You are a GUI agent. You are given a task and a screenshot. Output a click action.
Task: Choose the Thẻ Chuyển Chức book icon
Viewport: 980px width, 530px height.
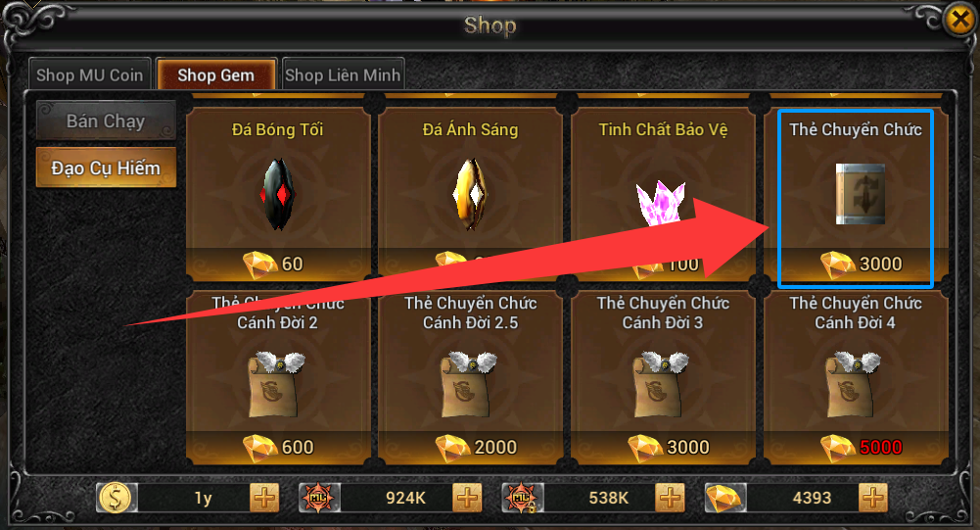click(861, 194)
